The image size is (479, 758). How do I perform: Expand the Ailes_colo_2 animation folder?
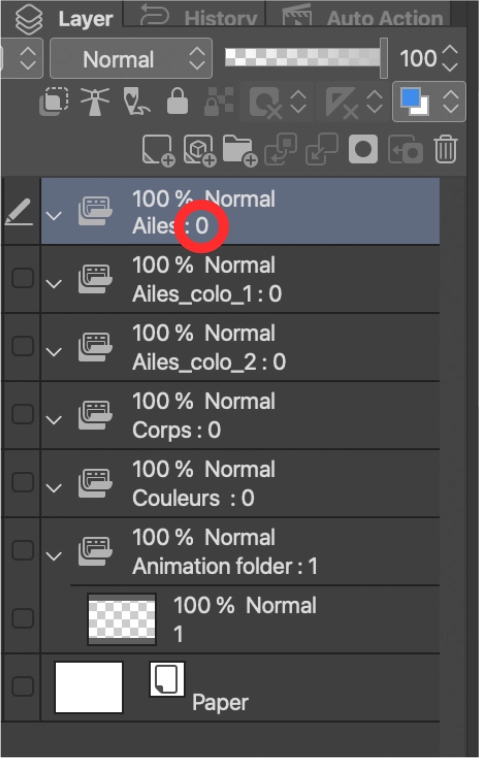coord(54,352)
